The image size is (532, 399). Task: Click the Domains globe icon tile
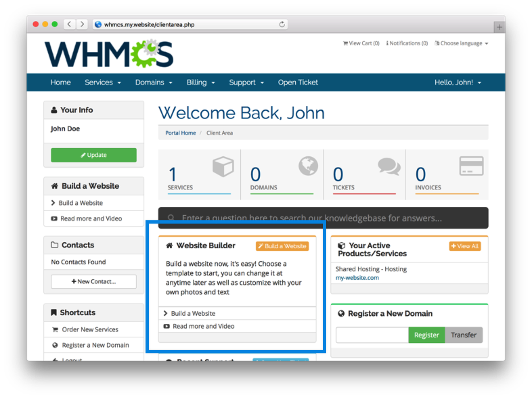pos(308,166)
